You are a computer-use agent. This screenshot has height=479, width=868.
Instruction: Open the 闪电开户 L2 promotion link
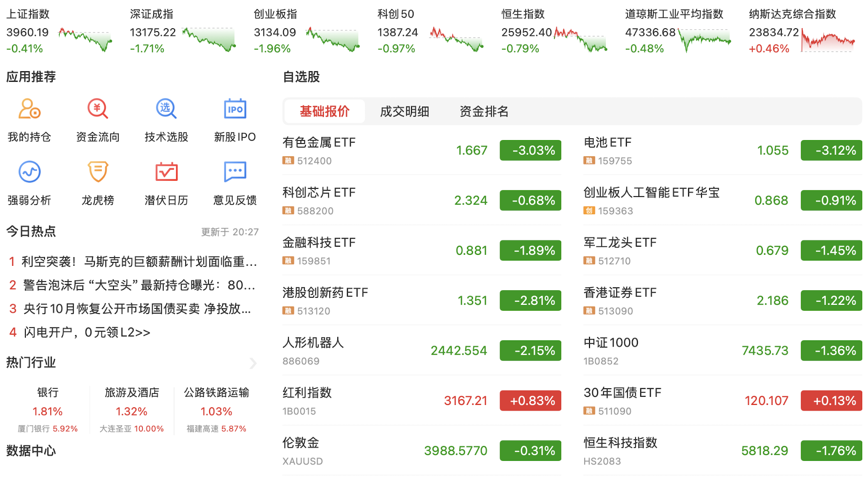[x=87, y=332]
